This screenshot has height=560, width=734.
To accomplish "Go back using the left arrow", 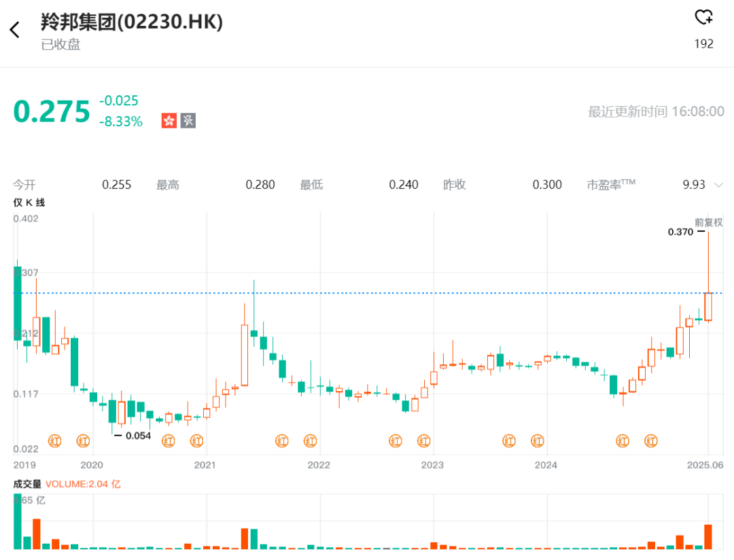I will pos(14,30).
